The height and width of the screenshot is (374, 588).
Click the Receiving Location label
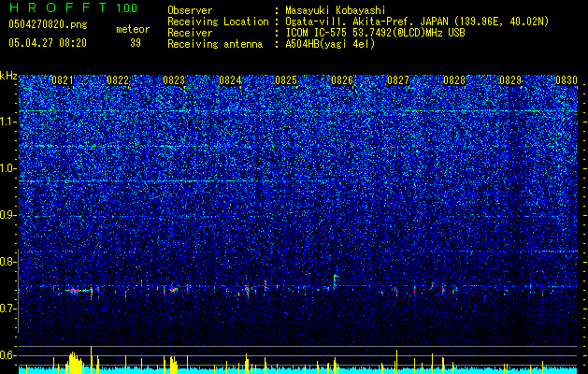tap(218, 22)
